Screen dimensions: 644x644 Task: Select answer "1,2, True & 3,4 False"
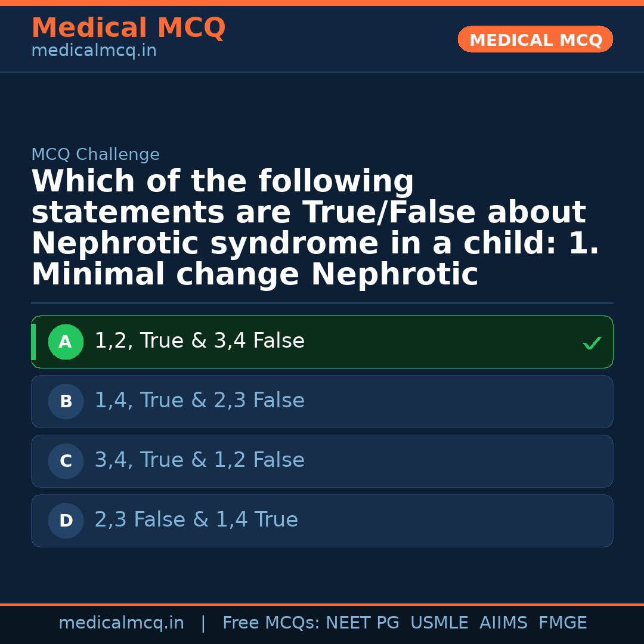(x=199, y=341)
